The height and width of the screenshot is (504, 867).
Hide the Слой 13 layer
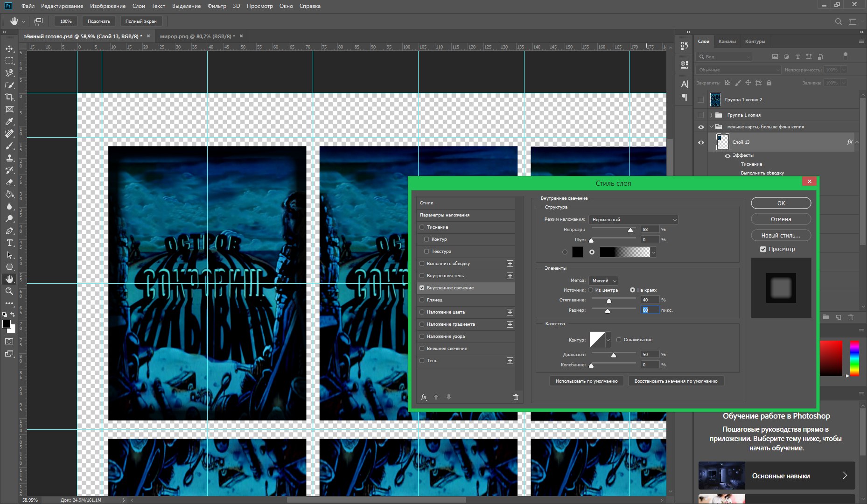pos(701,142)
